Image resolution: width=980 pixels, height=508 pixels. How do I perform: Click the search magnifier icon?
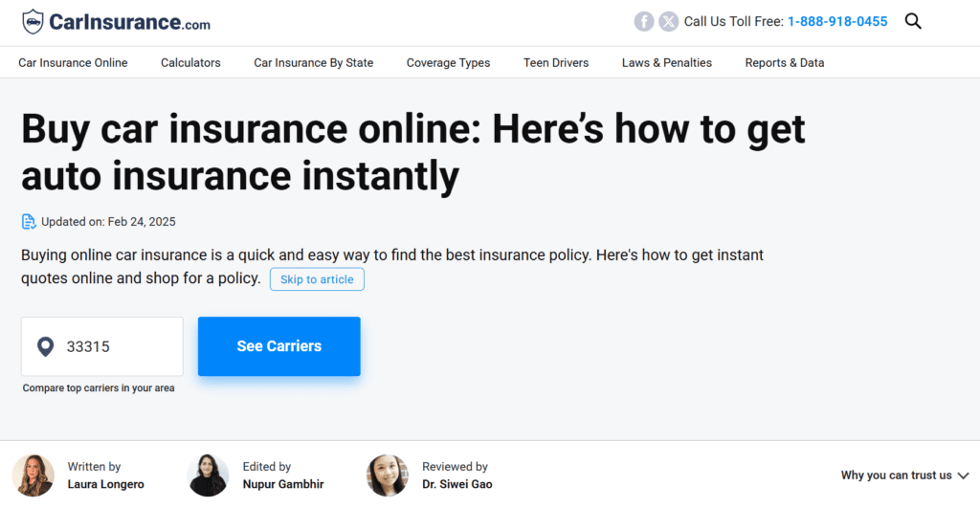click(x=913, y=21)
